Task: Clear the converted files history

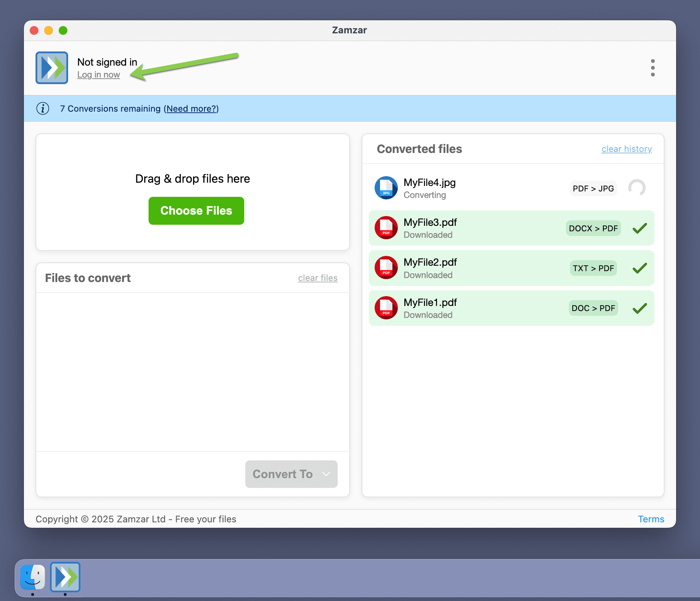Action: 626,149
